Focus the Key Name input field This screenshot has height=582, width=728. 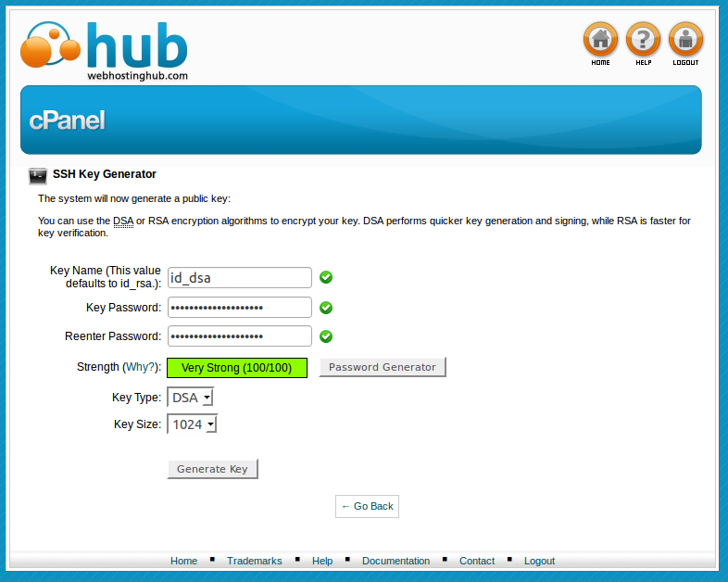[x=239, y=278]
